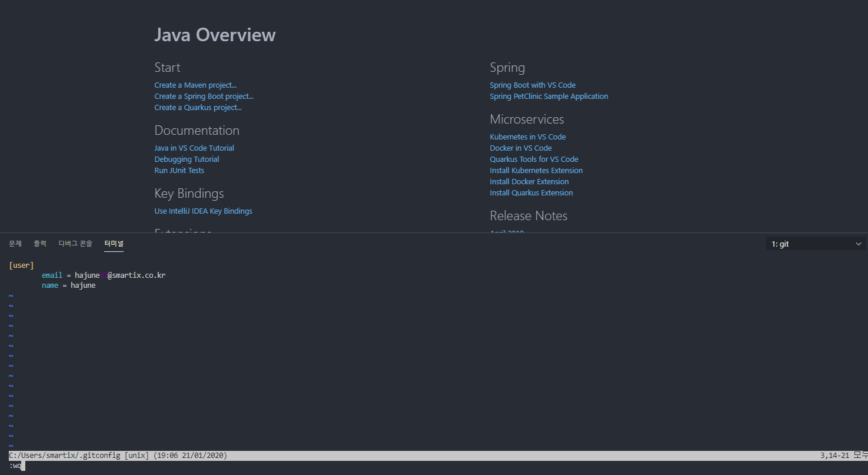Open Run JUnit Tests link
Screen dimensions: 868x475
pos(179,171)
